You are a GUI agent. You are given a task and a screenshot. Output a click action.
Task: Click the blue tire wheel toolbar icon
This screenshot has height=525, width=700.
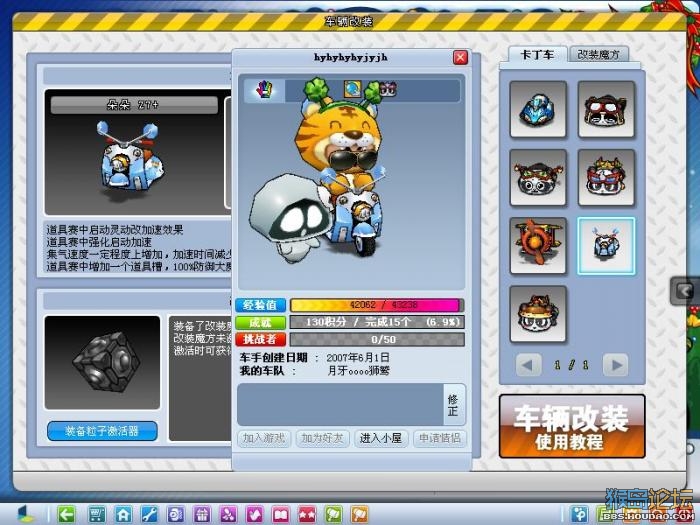tap(175, 514)
